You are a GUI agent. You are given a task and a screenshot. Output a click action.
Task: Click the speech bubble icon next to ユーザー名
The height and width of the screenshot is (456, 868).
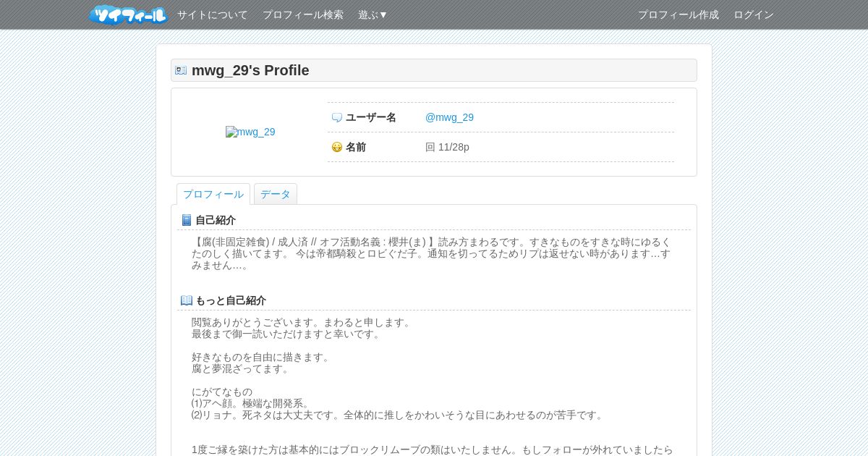pos(336,117)
